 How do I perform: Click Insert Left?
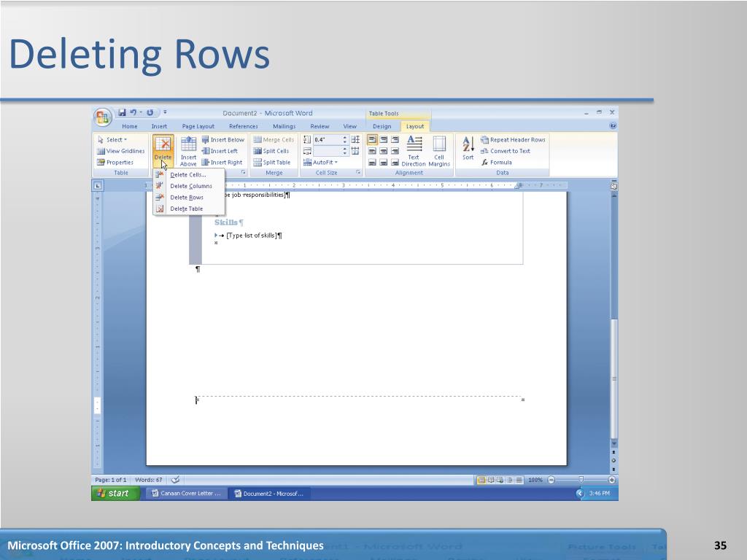click(220, 151)
